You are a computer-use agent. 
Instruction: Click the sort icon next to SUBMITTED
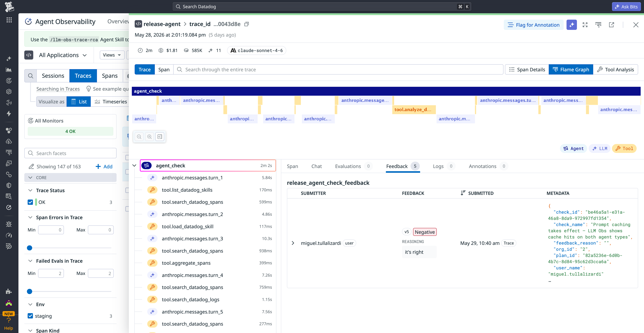463,193
